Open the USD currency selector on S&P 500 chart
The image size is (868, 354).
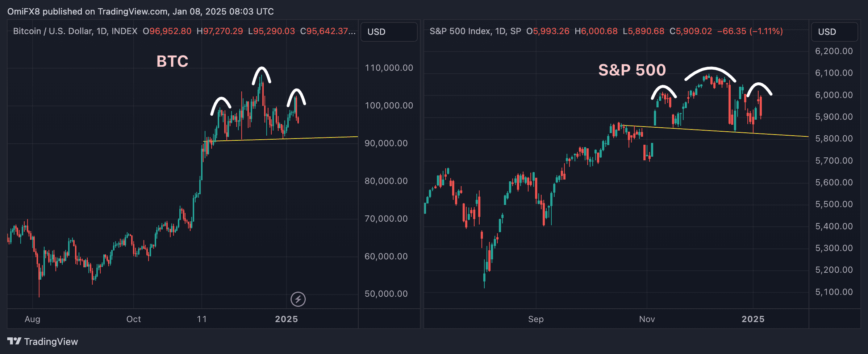coord(834,32)
